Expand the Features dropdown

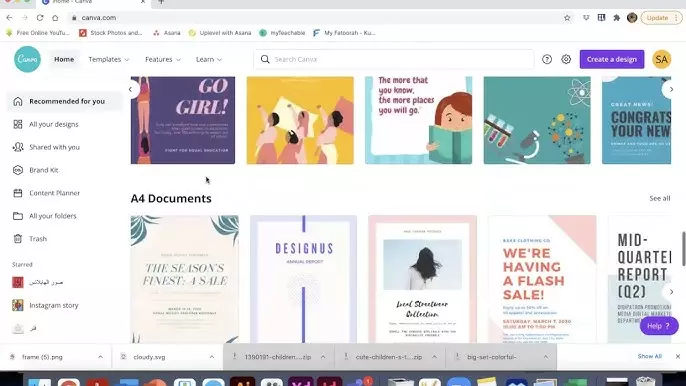pos(163,59)
